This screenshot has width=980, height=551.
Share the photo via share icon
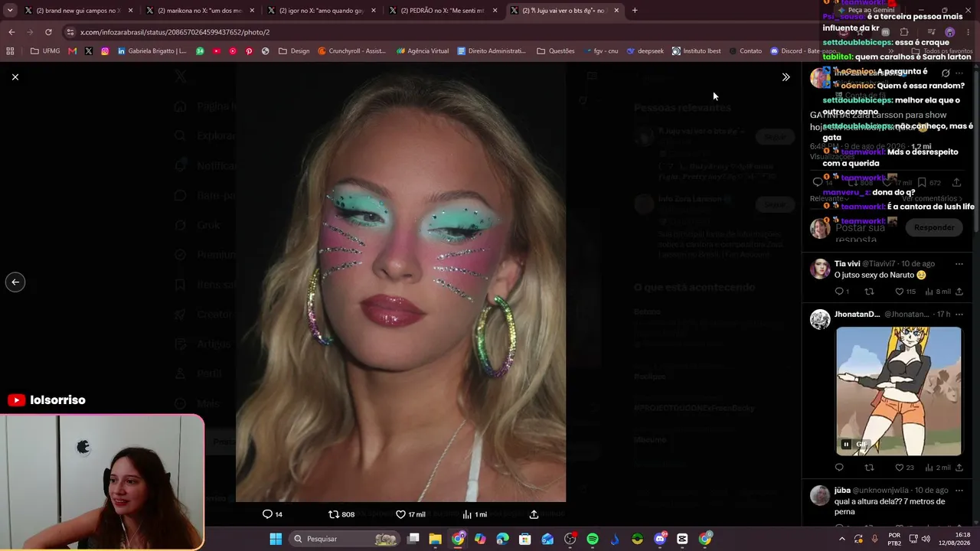(x=534, y=514)
